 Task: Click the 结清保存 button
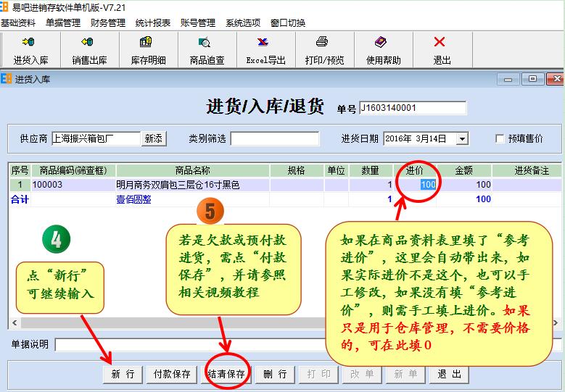[226, 374]
